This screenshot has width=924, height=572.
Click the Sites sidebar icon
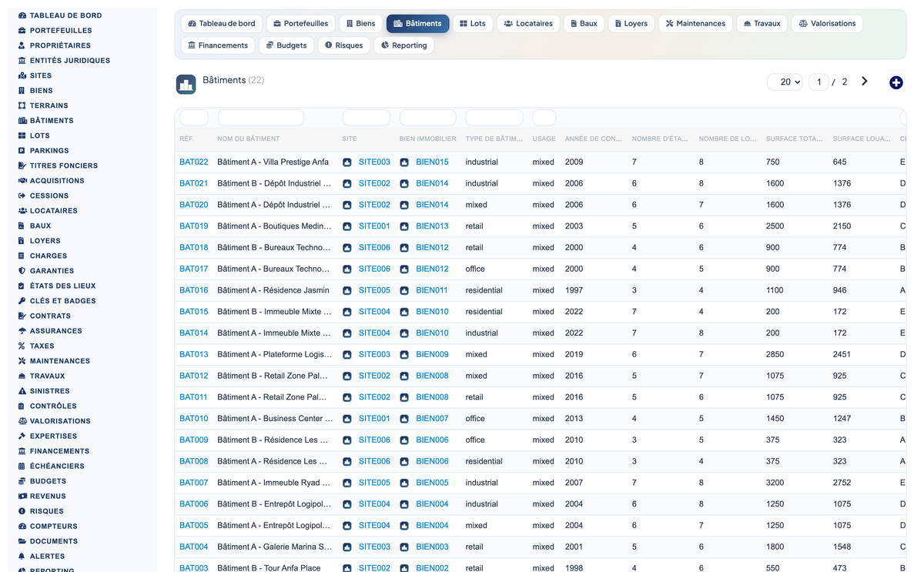tap(22, 75)
